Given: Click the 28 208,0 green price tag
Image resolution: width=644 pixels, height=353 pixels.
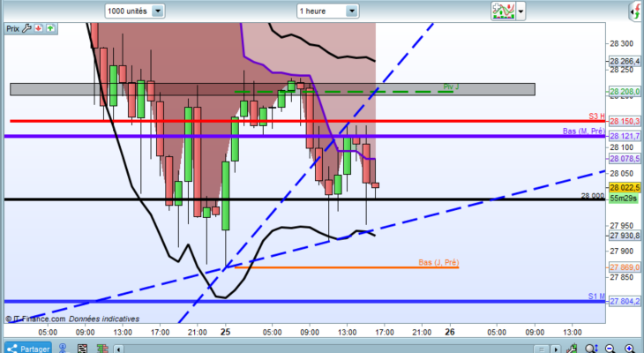Looking at the screenshot, I should pyautogui.click(x=625, y=92).
